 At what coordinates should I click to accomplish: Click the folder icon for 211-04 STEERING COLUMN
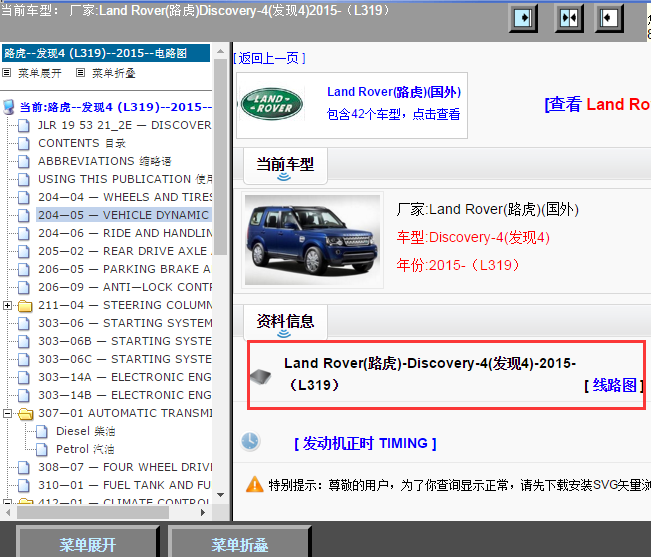tap(25, 306)
